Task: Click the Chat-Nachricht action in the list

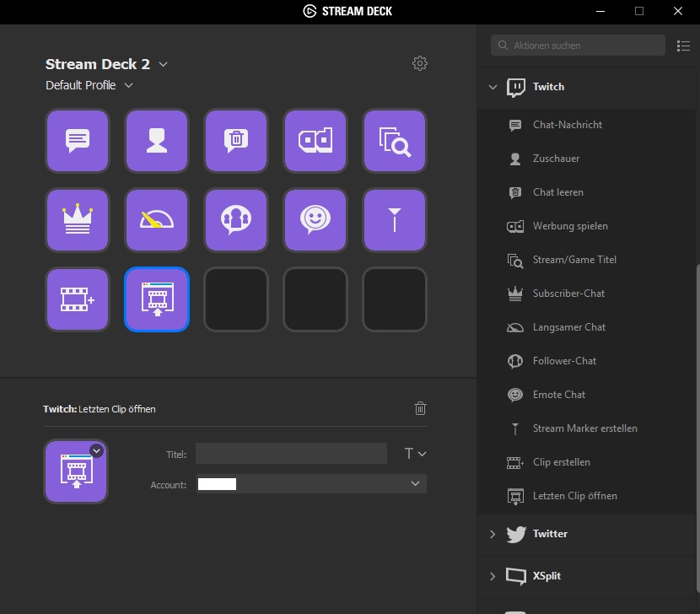Action: pos(587,125)
